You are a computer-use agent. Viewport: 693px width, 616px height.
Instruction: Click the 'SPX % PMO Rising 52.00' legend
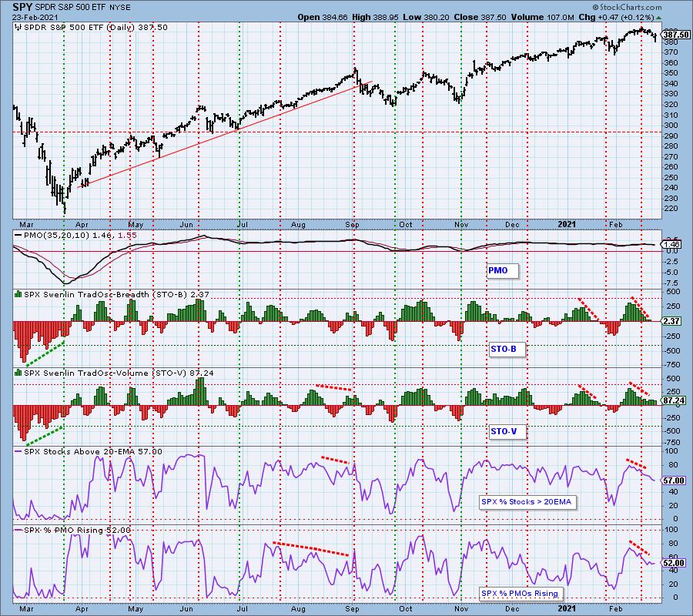[x=78, y=531]
